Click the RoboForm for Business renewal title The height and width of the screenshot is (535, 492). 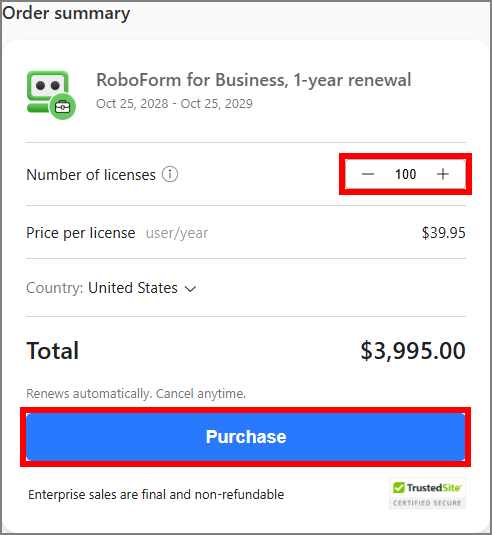coord(254,80)
